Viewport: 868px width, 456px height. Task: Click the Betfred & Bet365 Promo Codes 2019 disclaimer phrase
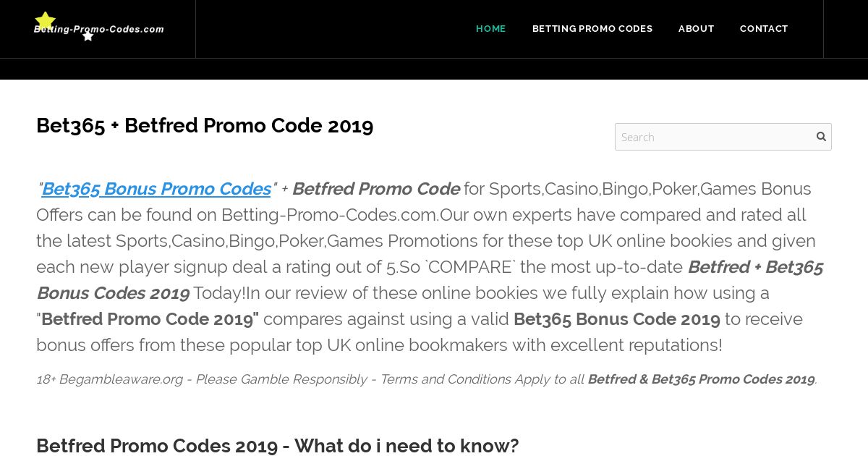(x=701, y=379)
